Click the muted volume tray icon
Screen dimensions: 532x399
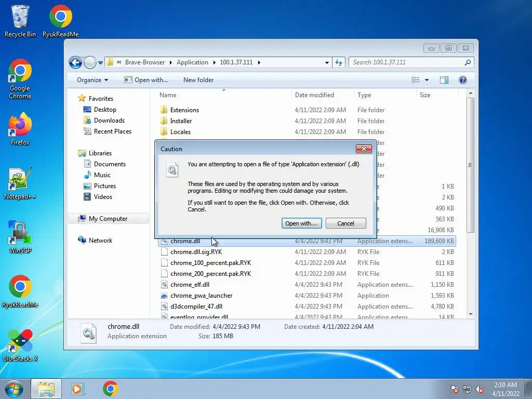tap(480, 389)
